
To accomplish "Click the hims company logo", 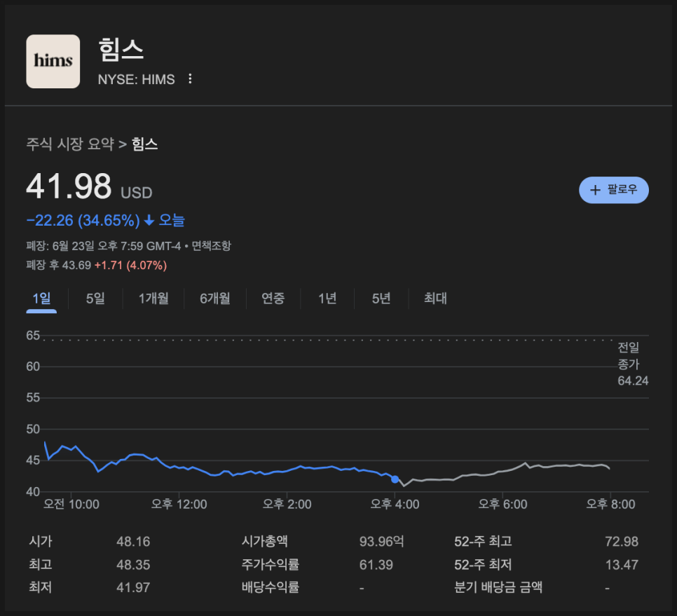I will (53, 61).
